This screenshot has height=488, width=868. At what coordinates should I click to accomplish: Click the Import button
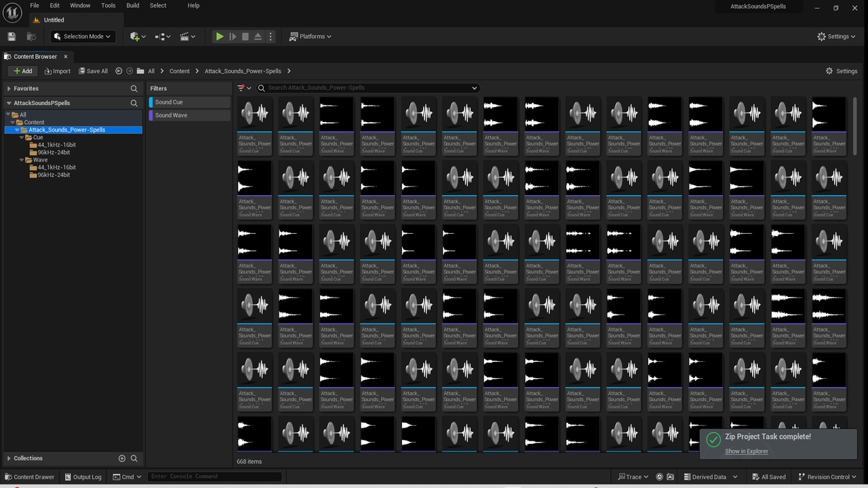point(57,71)
